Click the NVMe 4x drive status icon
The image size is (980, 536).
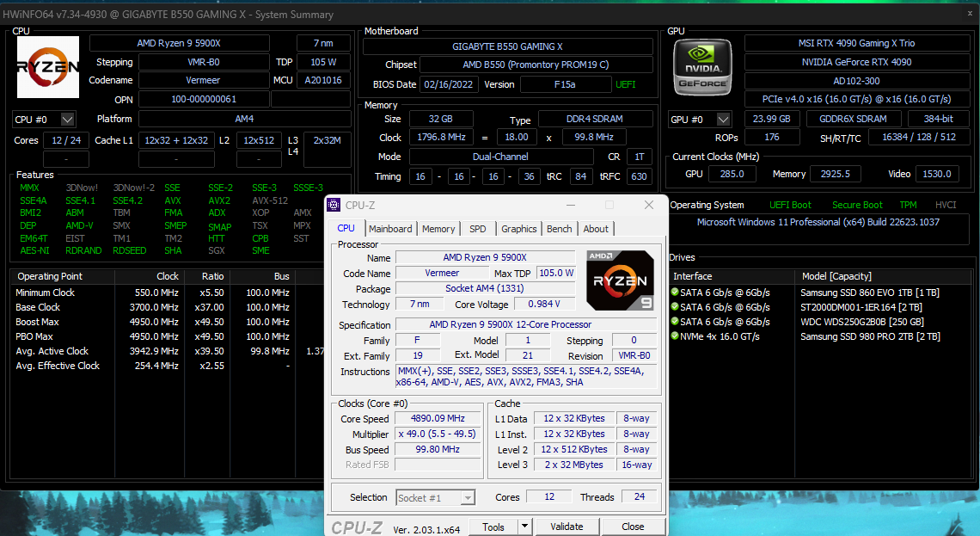675,336
